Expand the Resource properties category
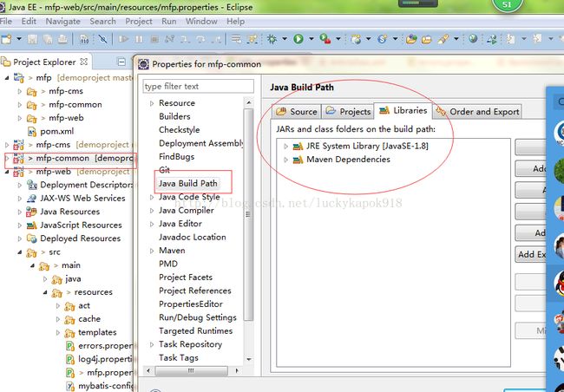Screen dimensions: 564x392 [x=152, y=103]
